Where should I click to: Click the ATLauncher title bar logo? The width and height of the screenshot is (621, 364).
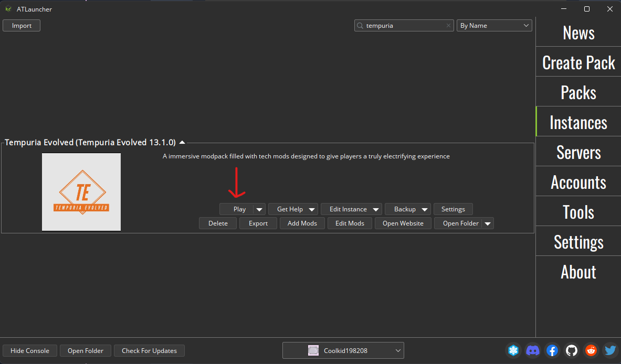[x=8, y=9]
